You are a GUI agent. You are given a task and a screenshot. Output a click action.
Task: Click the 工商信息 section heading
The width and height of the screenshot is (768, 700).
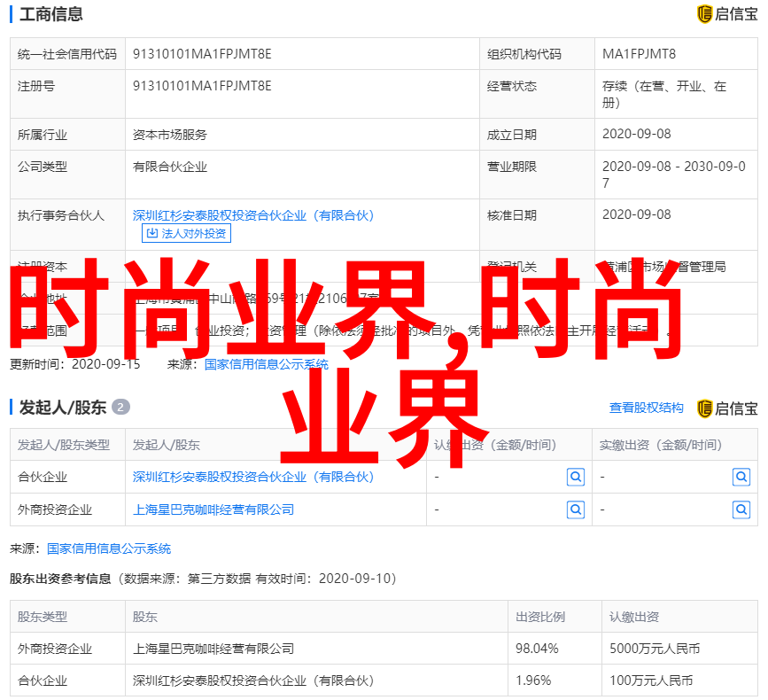pyautogui.click(x=51, y=14)
